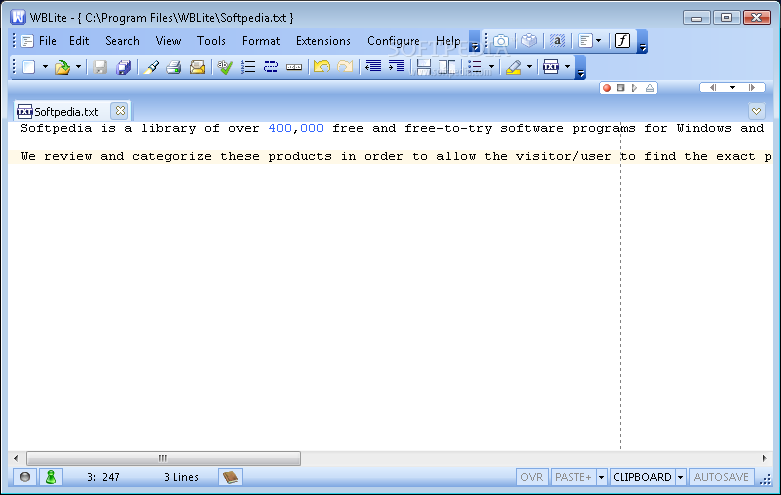
Task: Open the Format menu
Action: tap(261, 41)
